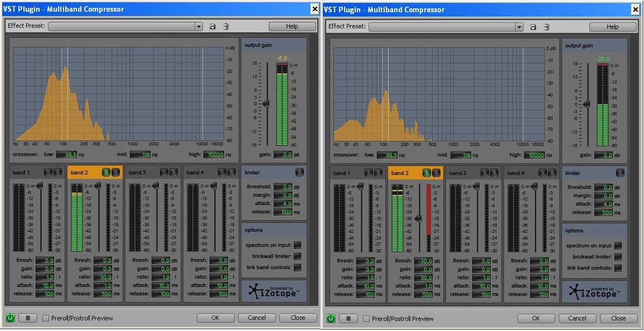Click Cancel in the left window
This screenshot has width=644, height=331.
(x=256, y=318)
